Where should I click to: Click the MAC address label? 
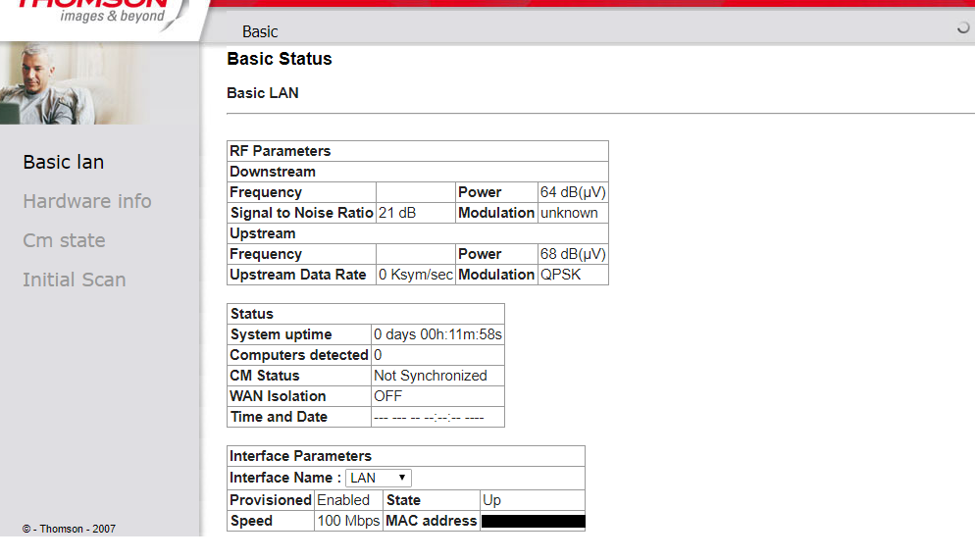point(431,521)
